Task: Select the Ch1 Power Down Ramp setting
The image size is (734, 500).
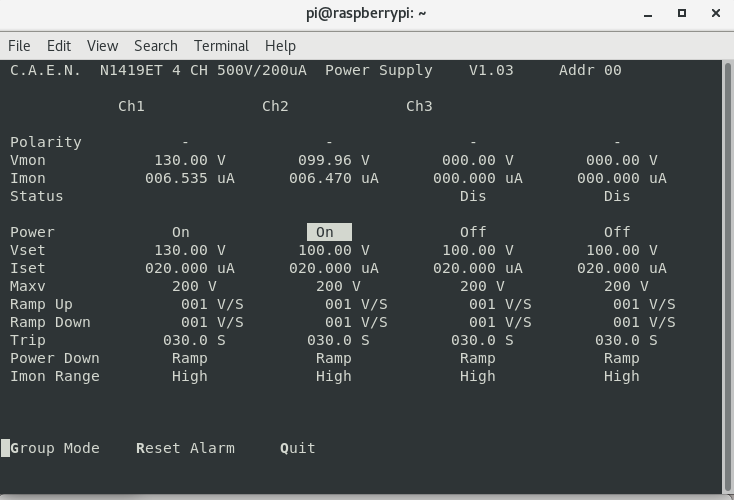Action: click(189, 358)
